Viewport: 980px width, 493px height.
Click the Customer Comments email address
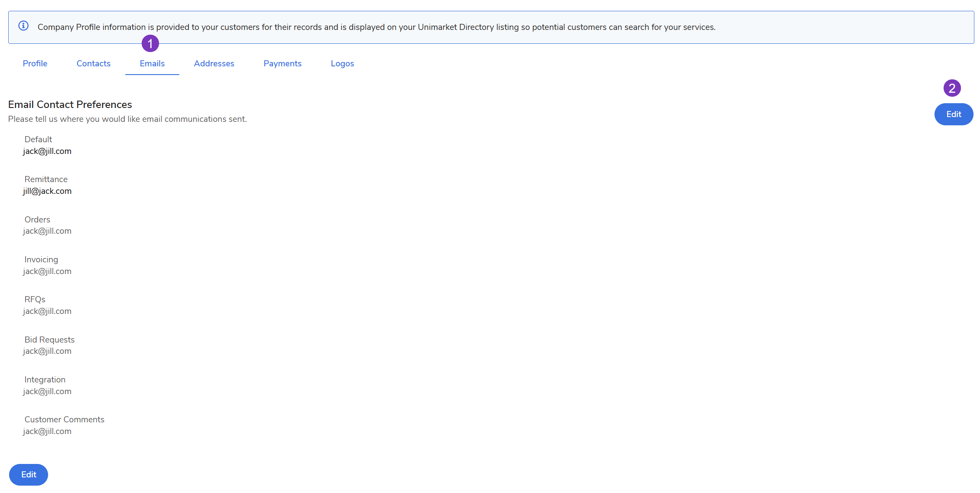click(47, 431)
